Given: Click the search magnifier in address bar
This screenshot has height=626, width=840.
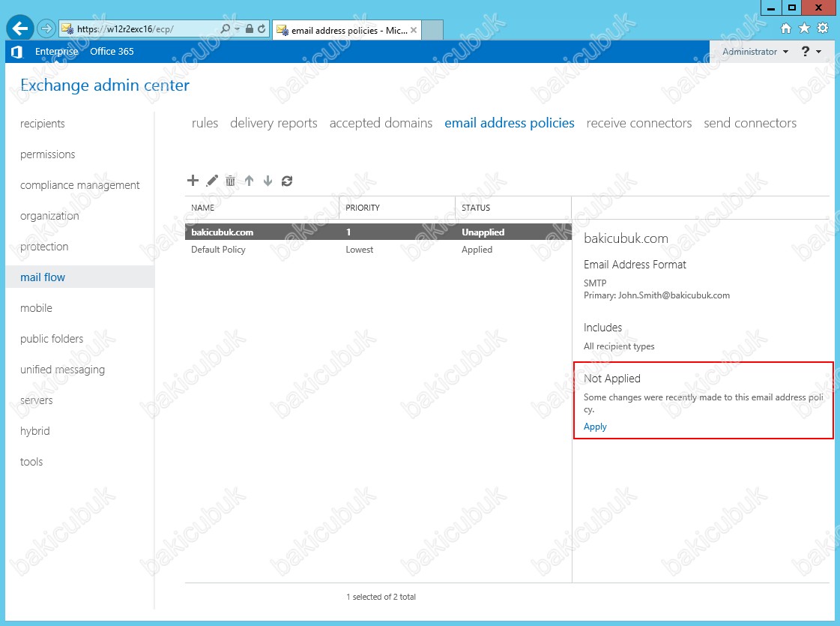Looking at the screenshot, I should (226, 29).
